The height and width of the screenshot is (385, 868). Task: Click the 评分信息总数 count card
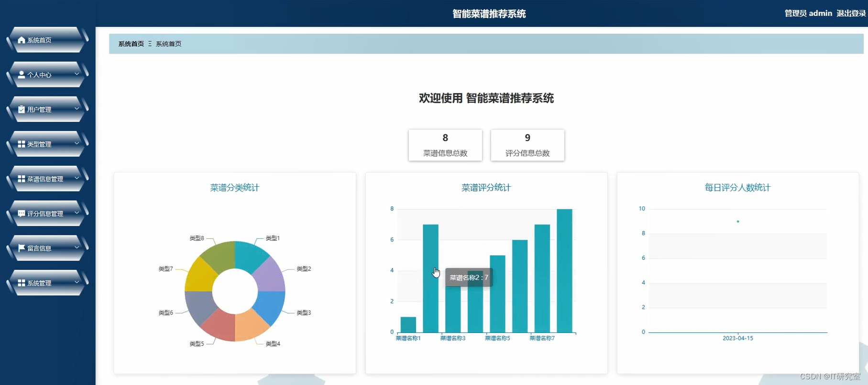527,145
